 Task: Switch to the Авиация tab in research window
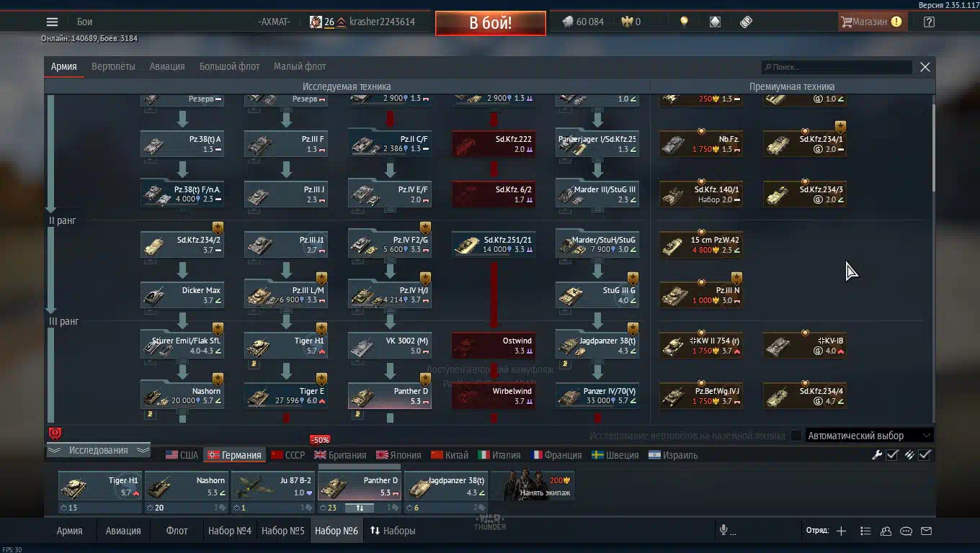click(x=167, y=66)
